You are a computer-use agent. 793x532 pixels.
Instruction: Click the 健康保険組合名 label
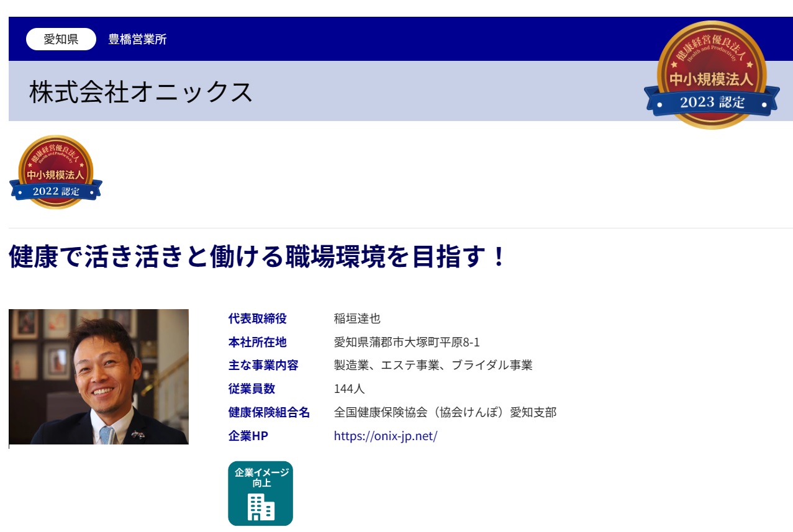[x=269, y=413]
